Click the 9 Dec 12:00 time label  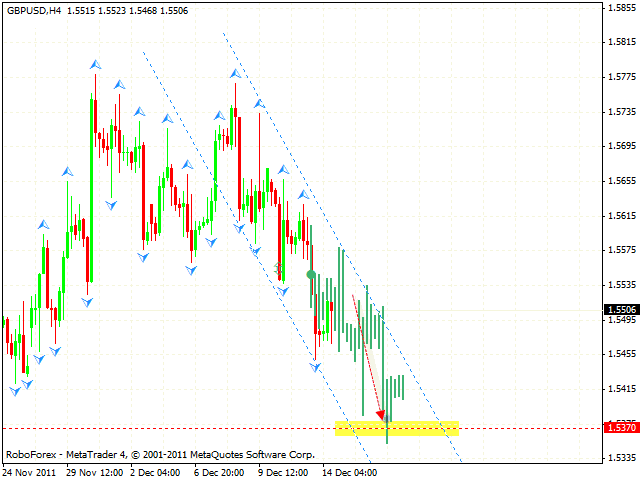click(283, 473)
